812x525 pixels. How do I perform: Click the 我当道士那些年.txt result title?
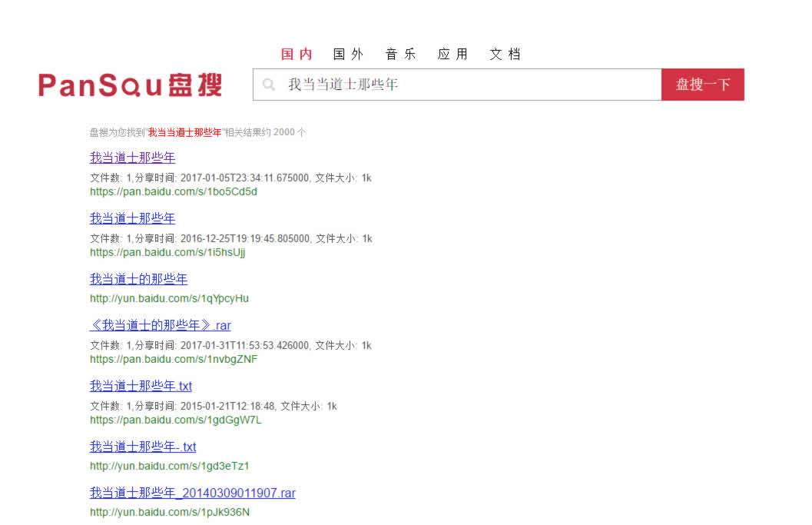[x=141, y=386]
